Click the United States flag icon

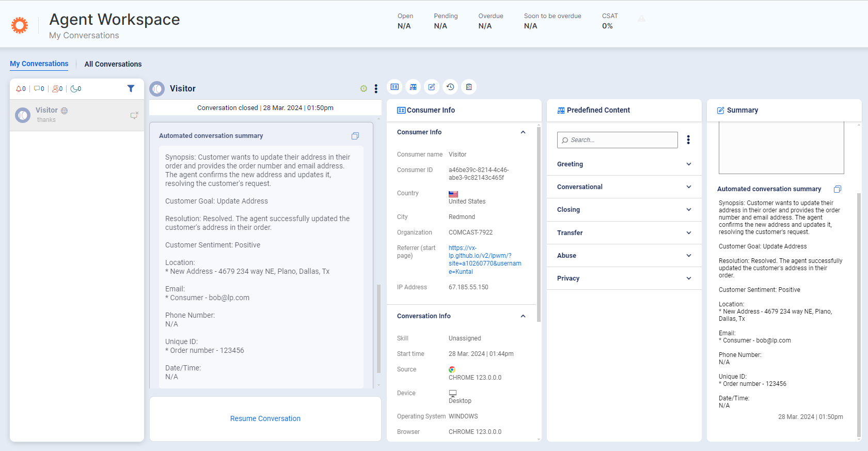[453, 194]
